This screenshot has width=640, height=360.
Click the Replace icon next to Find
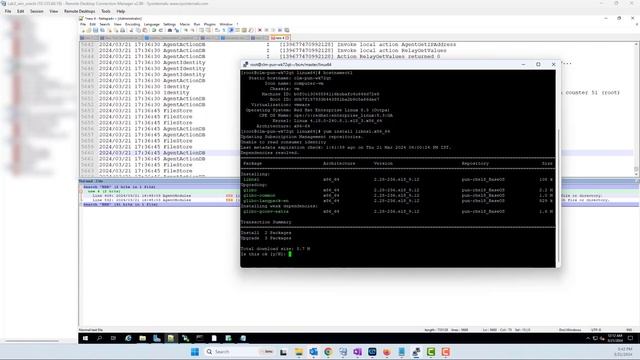click(x=177, y=30)
